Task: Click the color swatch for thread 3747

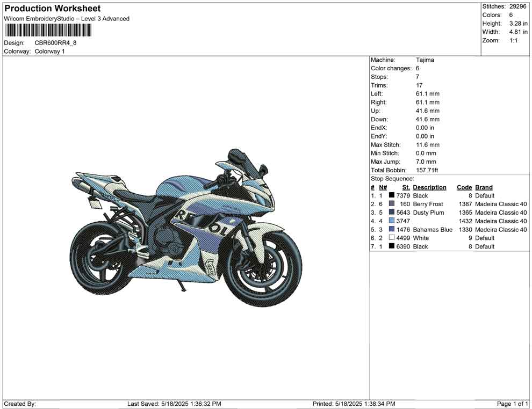Action: coord(392,221)
